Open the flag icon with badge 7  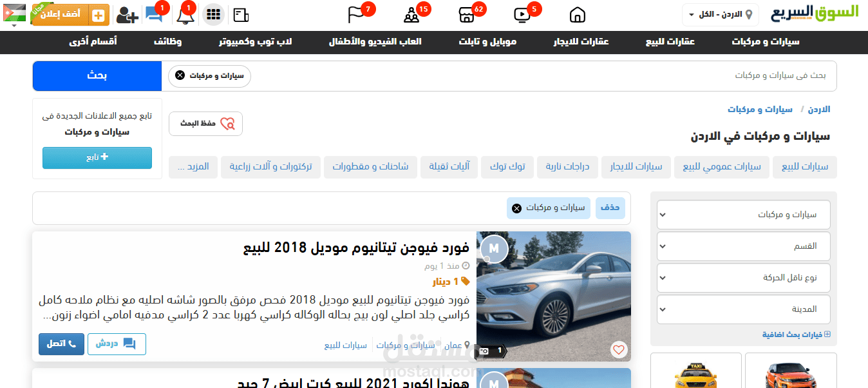(356, 14)
